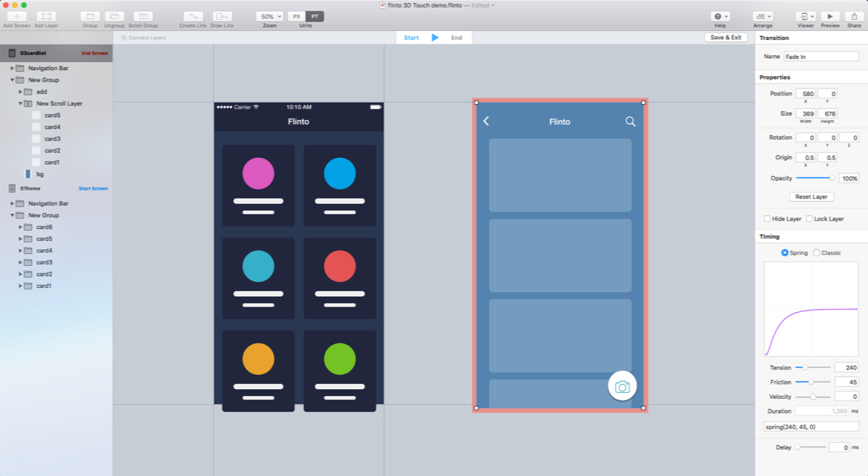Click the Velocity slider handle
The width and height of the screenshot is (868, 476).
coord(814,397)
